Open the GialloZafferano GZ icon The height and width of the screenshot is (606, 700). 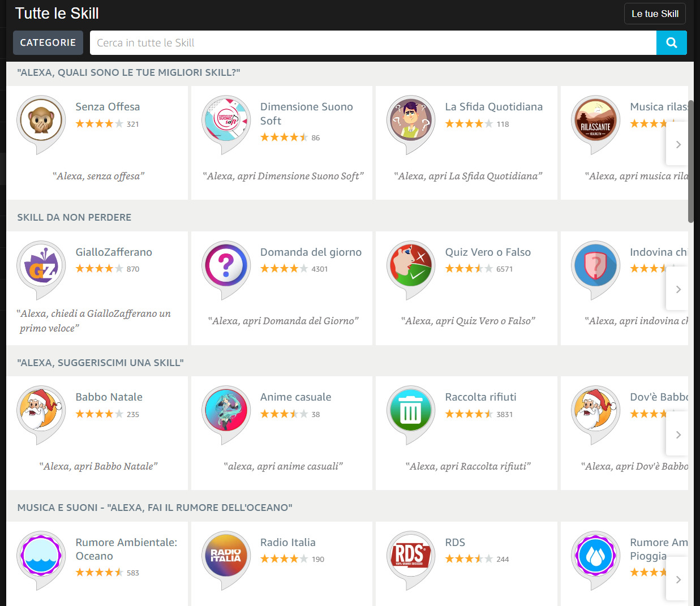pos(41,269)
